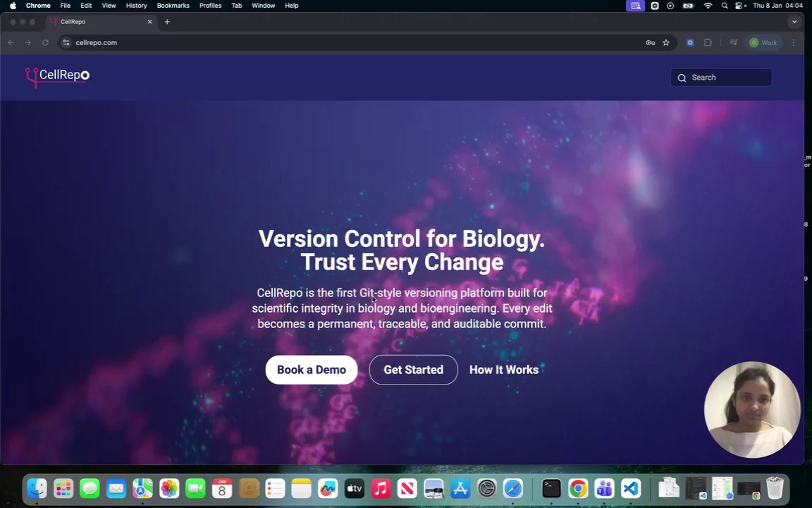Reload the cellrepo.com page
This screenshot has height=508, width=812.
(46, 42)
